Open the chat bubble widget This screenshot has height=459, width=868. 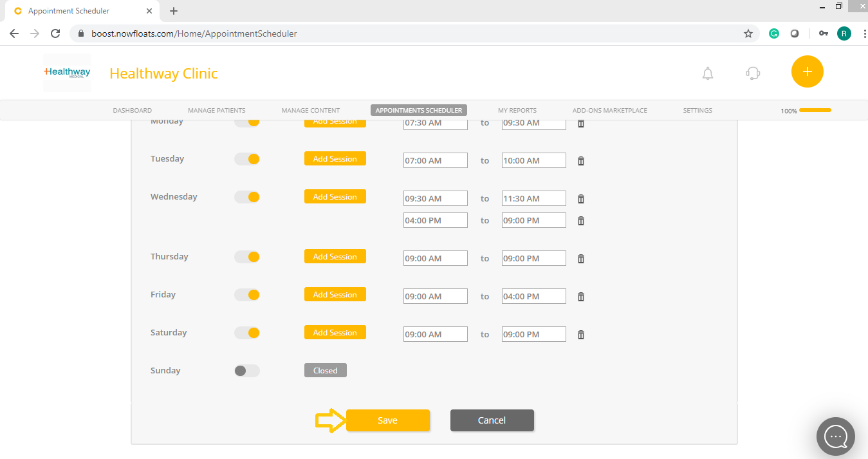836,436
